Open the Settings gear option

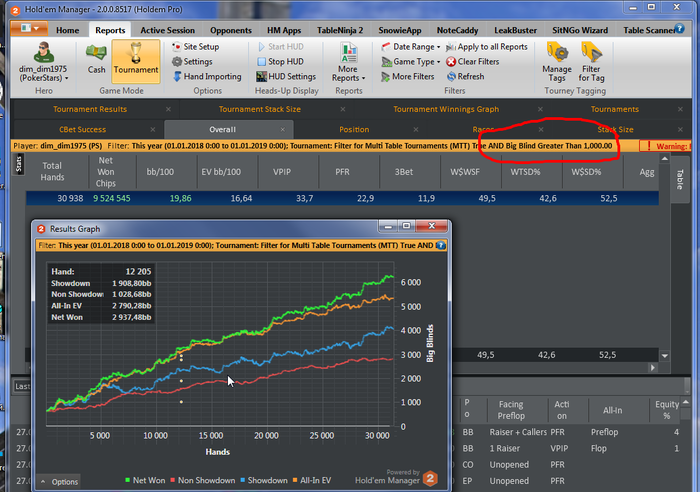[192, 62]
